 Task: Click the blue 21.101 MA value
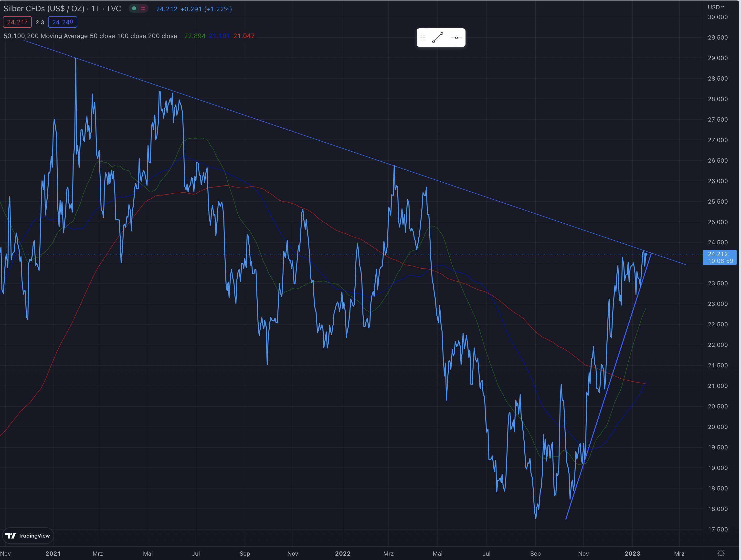point(219,36)
